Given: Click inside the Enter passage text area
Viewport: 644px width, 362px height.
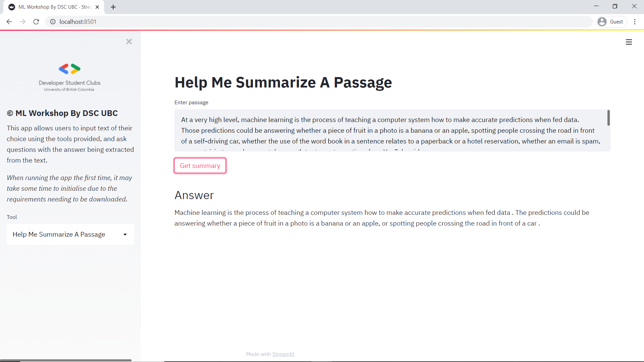Looking at the screenshot, I should pos(391,130).
